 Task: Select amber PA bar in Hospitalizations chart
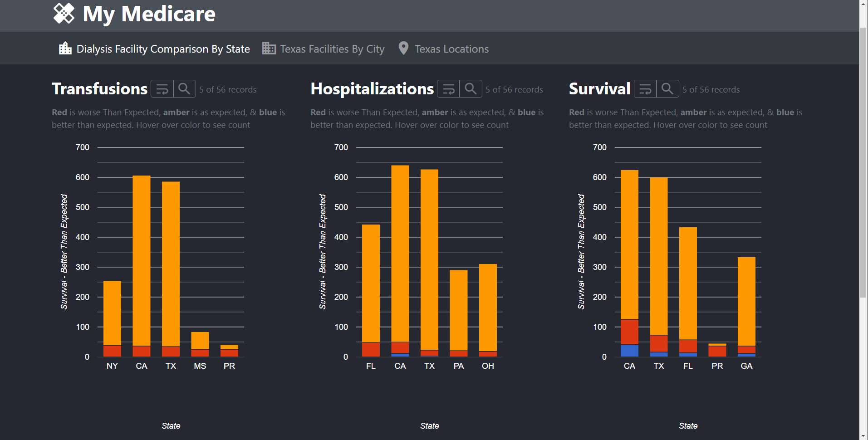(459, 310)
